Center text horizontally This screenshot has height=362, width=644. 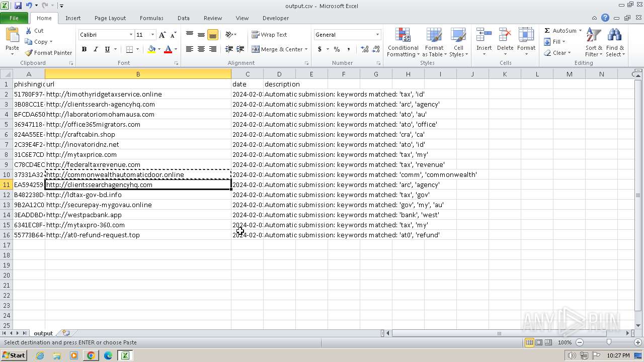[201, 49]
